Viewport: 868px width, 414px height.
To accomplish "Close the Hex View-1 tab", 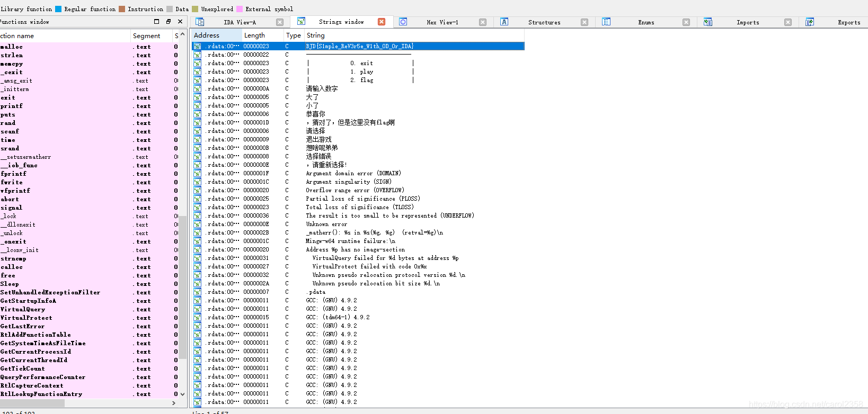I will [483, 22].
